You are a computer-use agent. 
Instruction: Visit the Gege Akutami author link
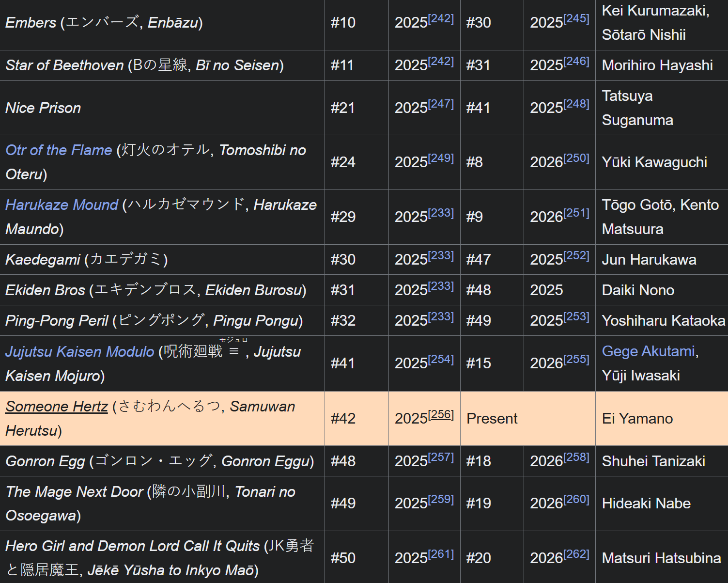pos(649,351)
